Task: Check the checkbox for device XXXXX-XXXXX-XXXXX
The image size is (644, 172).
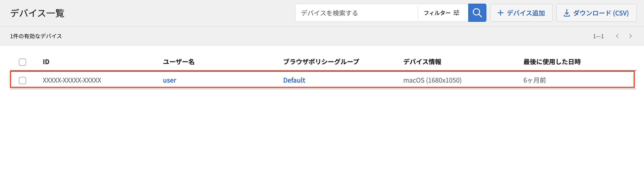Action: (22, 80)
